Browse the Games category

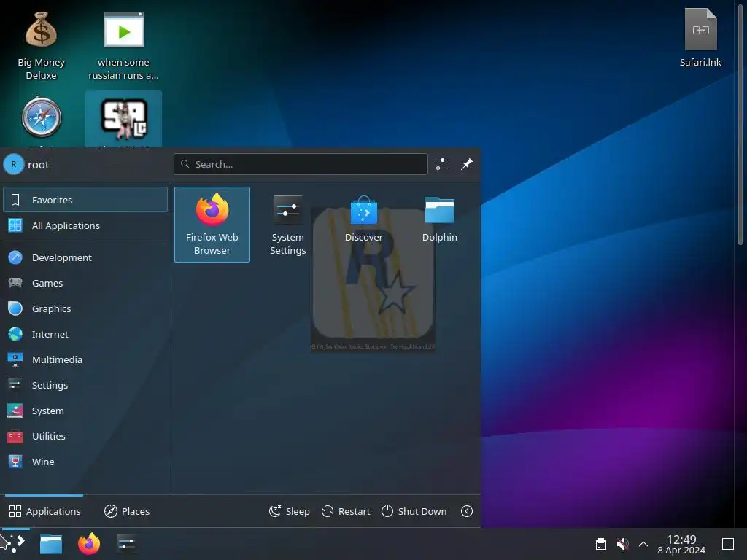[85, 283]
